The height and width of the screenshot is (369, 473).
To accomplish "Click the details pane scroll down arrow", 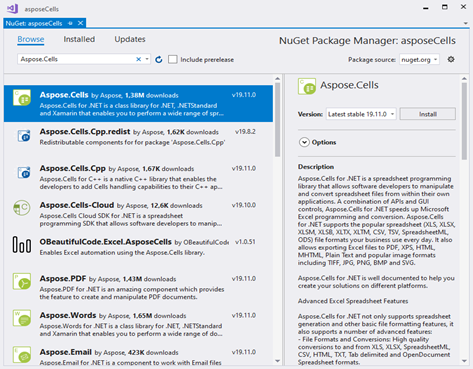I will 464,361.
